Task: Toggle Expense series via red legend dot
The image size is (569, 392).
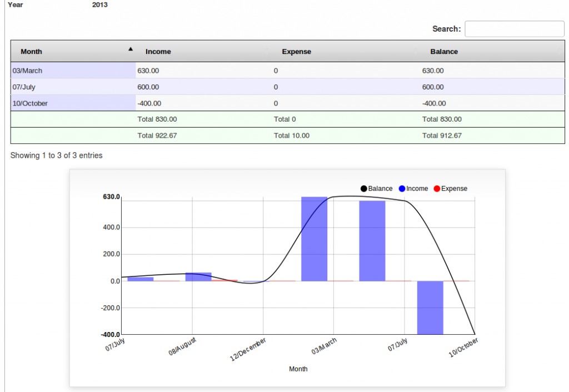Action: point(437,189)
